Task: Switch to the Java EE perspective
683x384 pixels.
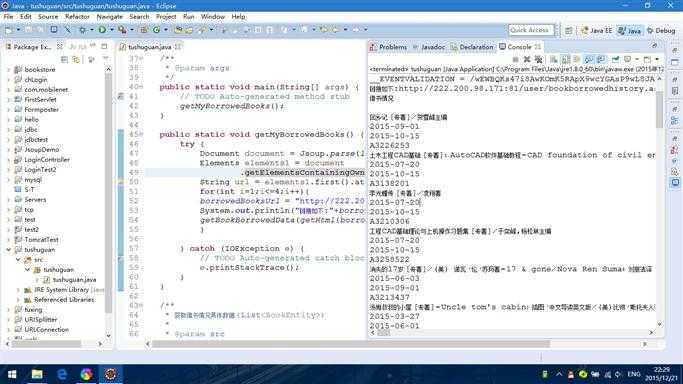Action: tap(596, 30)
